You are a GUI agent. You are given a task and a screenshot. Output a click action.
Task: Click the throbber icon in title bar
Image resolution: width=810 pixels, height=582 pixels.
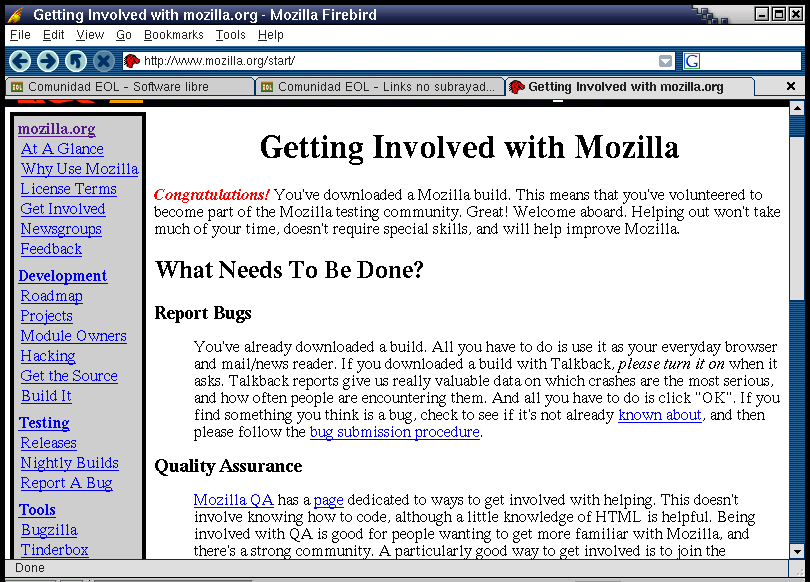(710, 14)
